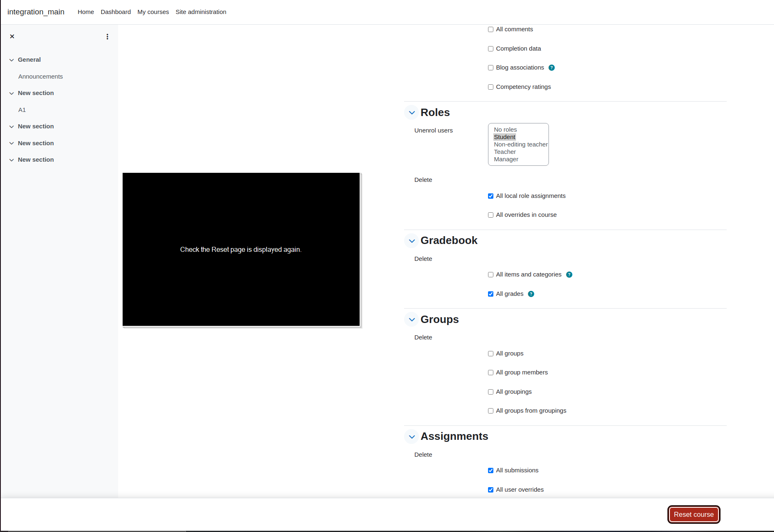This screenshot has width=774, height=532.
Task: Check All overrides in course
Action: [x=490, y=215]
